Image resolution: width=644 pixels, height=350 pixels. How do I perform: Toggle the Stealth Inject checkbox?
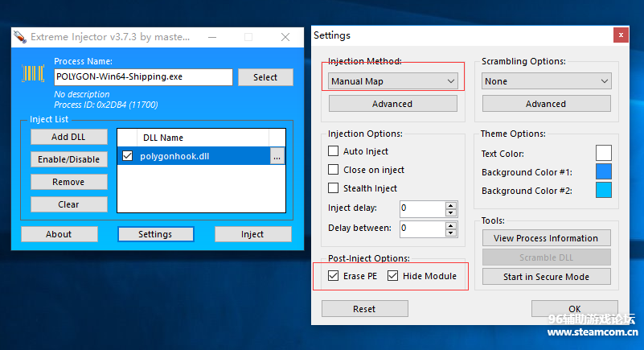click(x=334, y=188)
